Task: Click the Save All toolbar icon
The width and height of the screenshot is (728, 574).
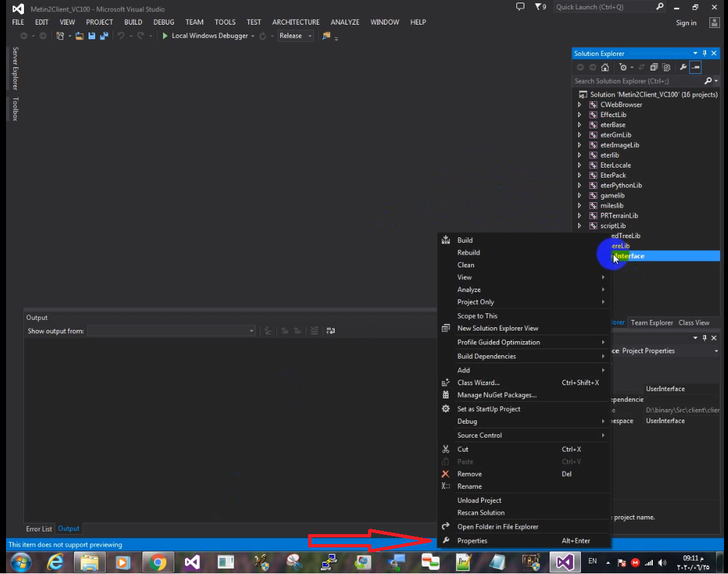Action: (104, 36)
